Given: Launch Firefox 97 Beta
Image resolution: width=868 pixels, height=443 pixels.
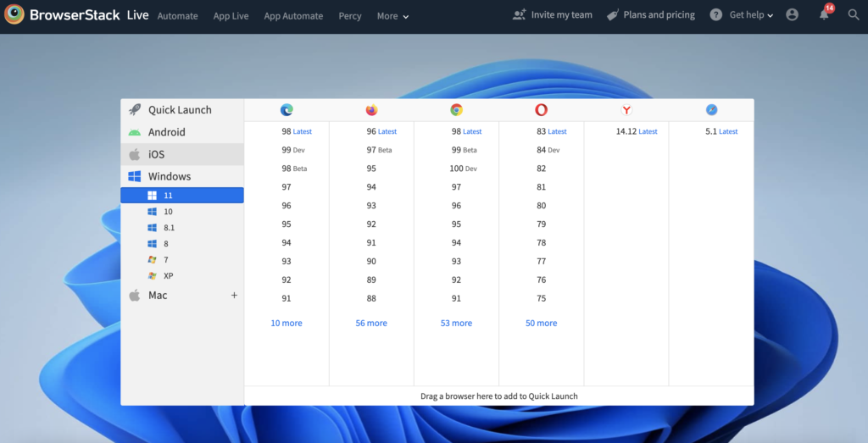Looking at the screenshot, I should (379, 150).
